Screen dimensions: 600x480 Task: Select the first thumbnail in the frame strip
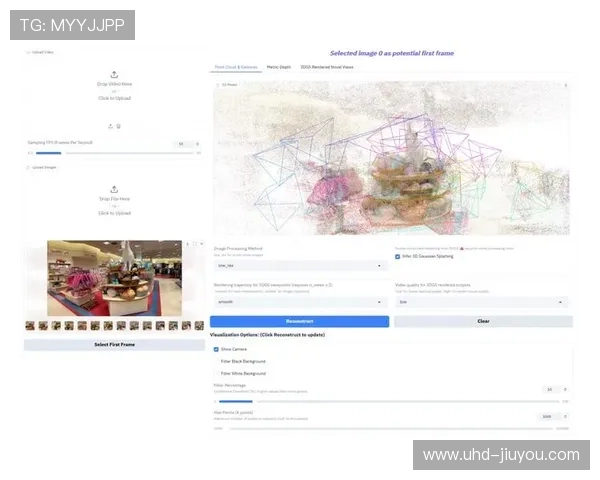[x=30, y=326]
